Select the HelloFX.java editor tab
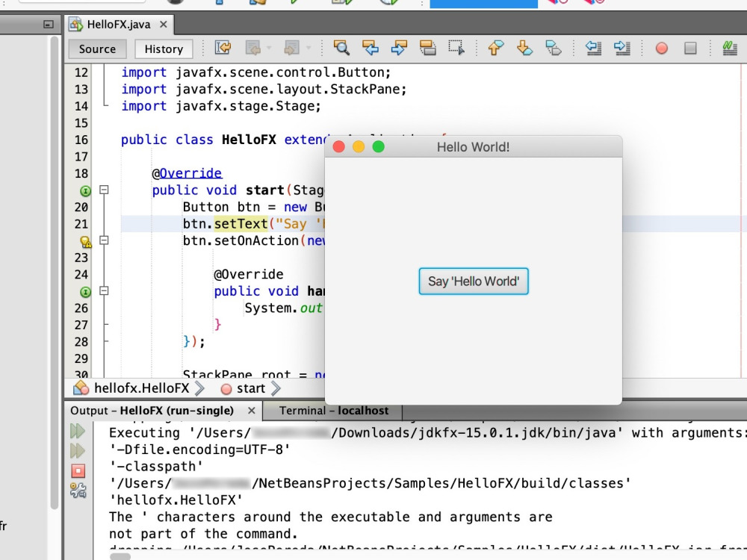747x560 pixels. [118, 25]
